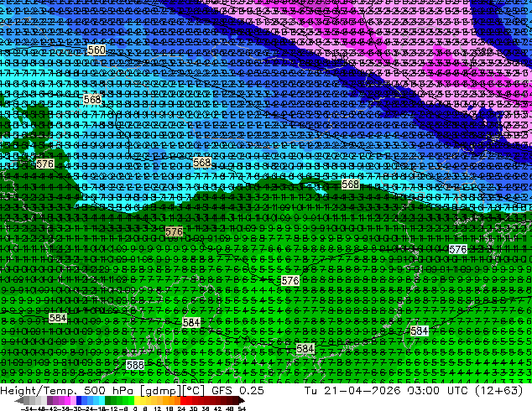Click the '500 hPa' level text

tap(110, 390)
